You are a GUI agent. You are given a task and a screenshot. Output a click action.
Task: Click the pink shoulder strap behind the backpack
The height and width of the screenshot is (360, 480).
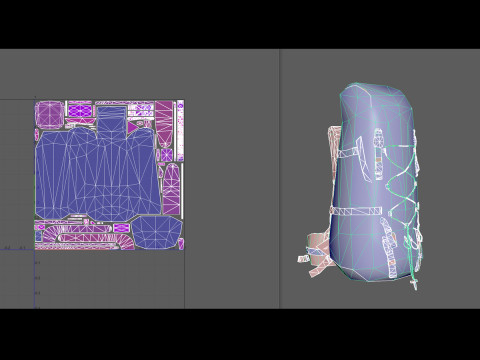click(x=334, y=143)
